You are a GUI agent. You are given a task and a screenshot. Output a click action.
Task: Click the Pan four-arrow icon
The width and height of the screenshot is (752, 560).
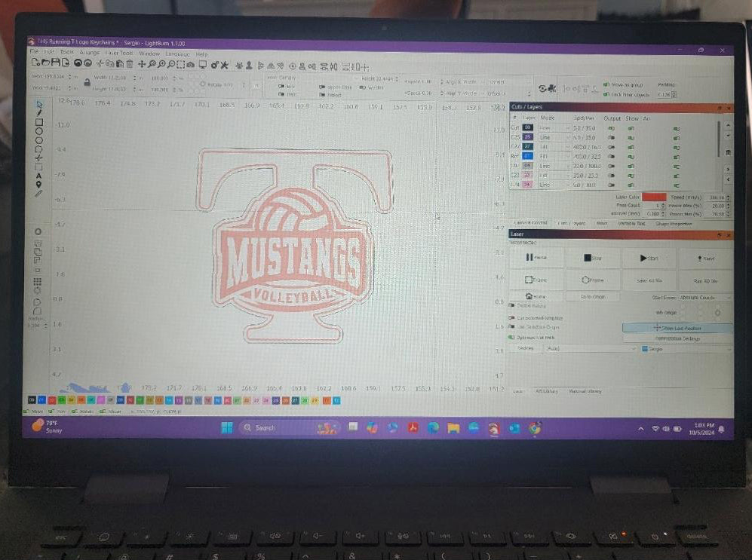pyautogui.click(x=142, y=64)
